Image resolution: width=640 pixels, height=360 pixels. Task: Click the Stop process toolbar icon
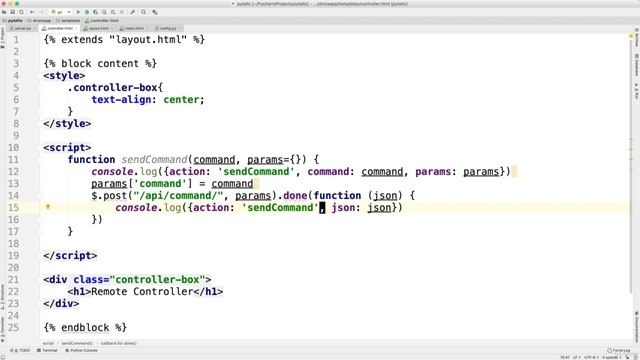[122, 12]
